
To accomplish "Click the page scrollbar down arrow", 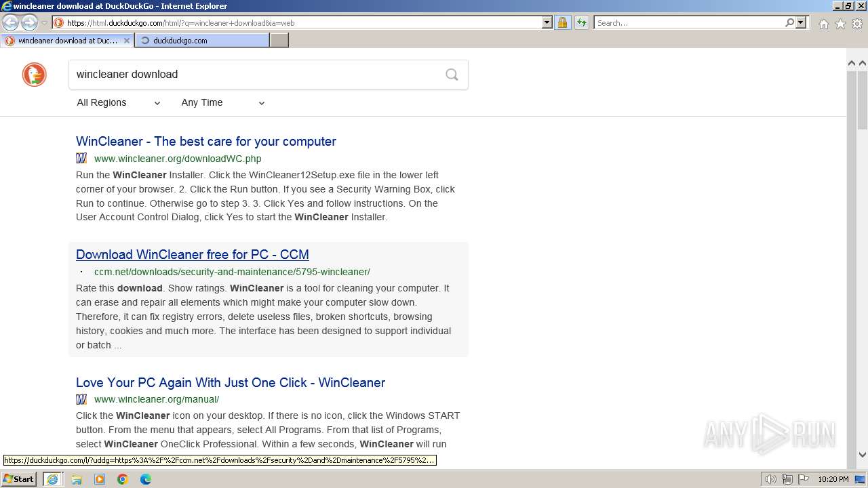I will [x=863, y=455].
